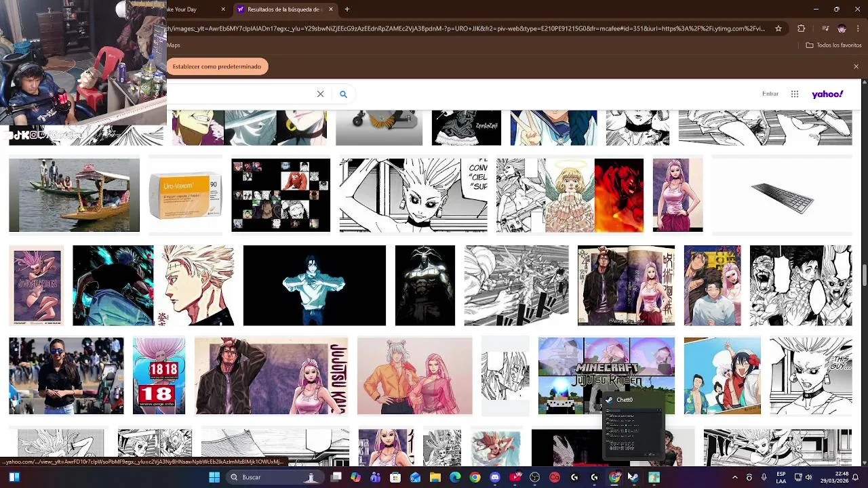Open the Minecraft Jujutsu Kaisen thumbnail

[x=606, y=375]
